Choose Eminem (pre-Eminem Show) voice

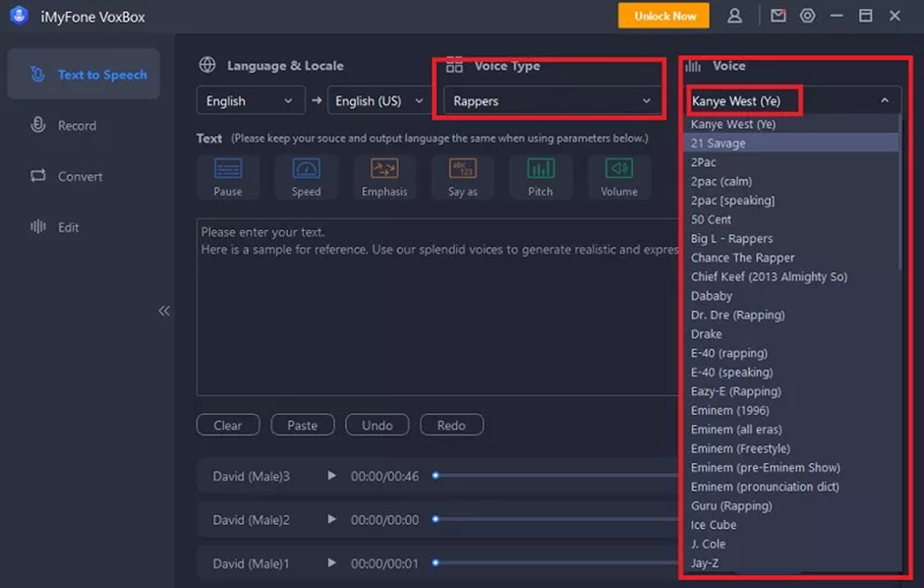point(791,467)
